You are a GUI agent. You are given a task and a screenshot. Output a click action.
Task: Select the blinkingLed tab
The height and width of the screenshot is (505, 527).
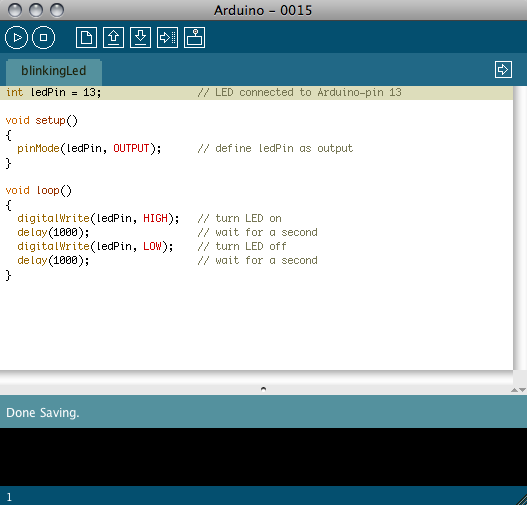tap(54, 72)
